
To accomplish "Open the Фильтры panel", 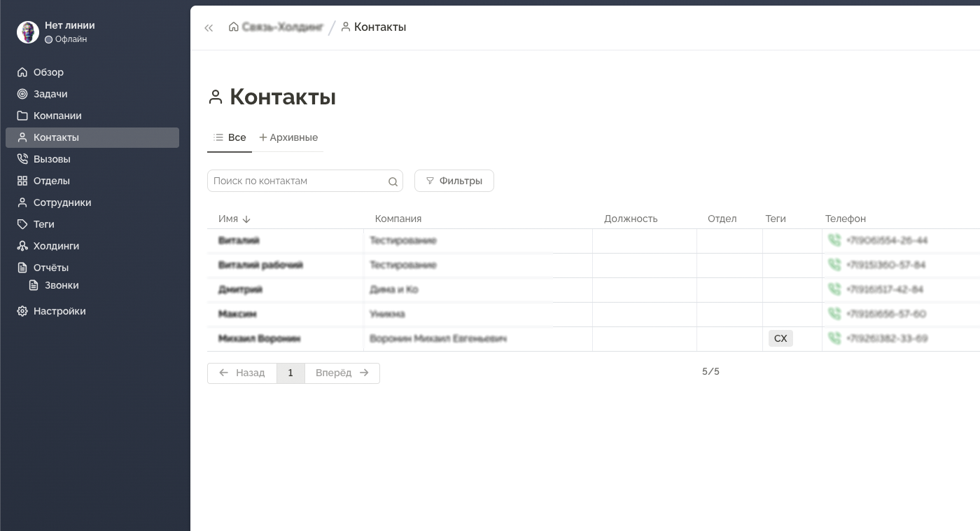I will point(454,181).
